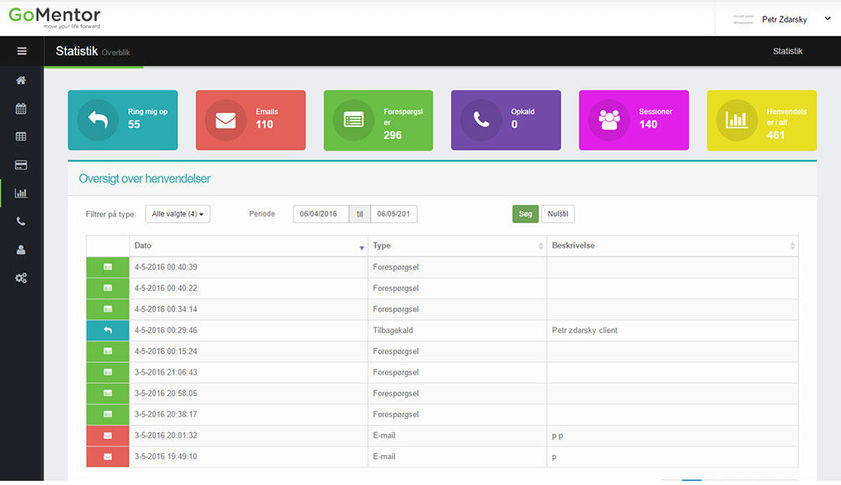Screen dimensions: 841x485
Task: Open the hamburger menu in sidebar
Action: point(21,51)
